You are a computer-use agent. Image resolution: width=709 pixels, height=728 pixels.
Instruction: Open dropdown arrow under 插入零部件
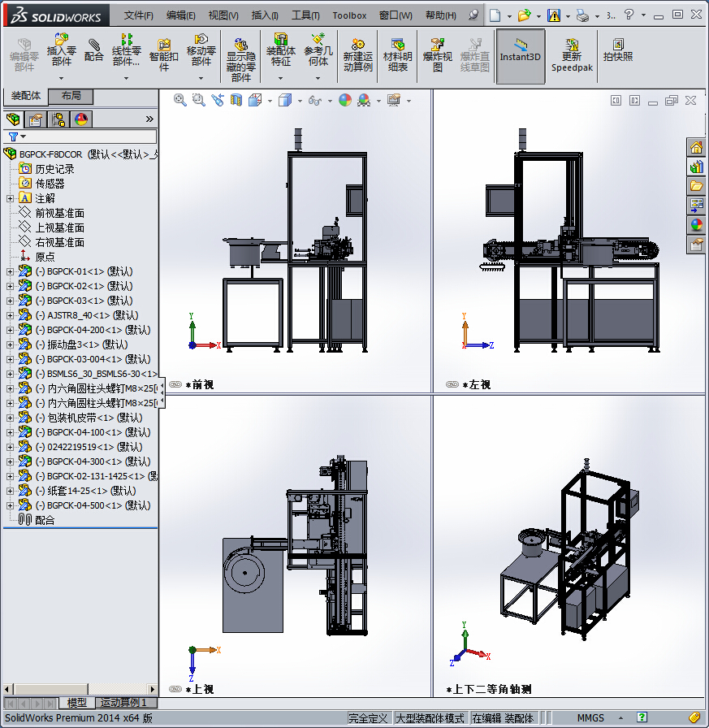[x=61, y=78]
